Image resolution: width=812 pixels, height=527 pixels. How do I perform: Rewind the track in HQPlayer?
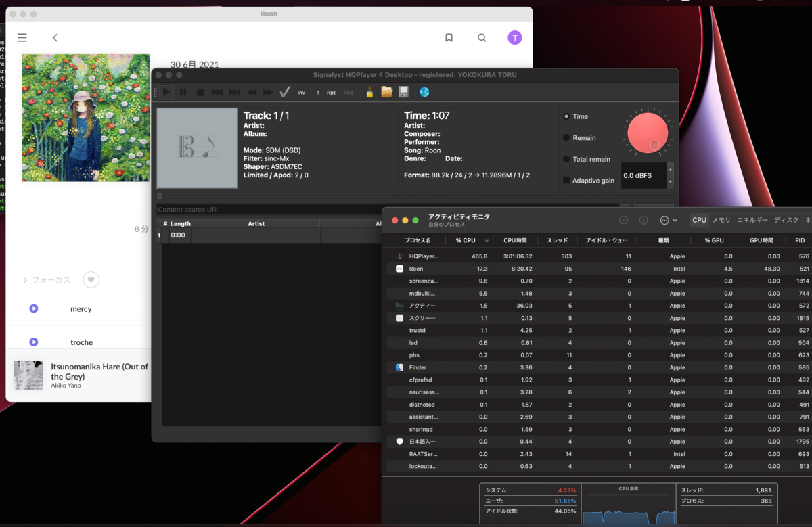pyautogui.click(x=251, y=92)
